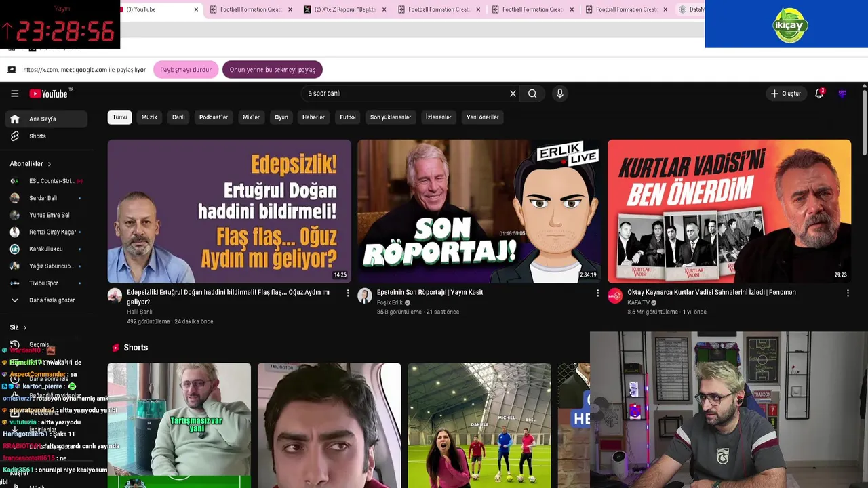The image size is (868, 488).
Task: Open the Edepsizlik video thumbnail
Action: click(x=229, y=211)
